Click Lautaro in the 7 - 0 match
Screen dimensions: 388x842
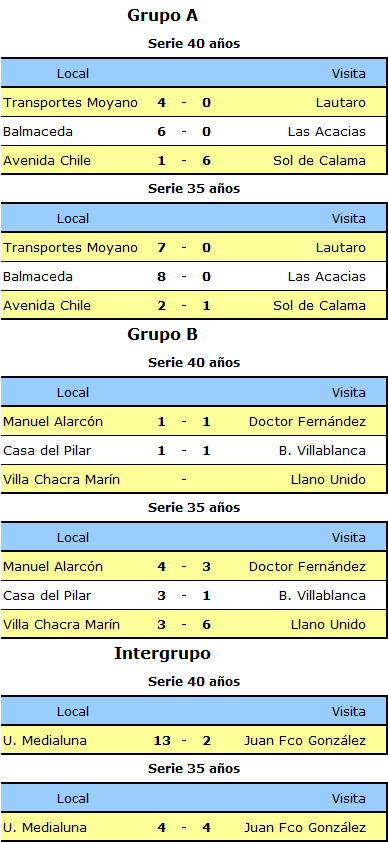341,248
